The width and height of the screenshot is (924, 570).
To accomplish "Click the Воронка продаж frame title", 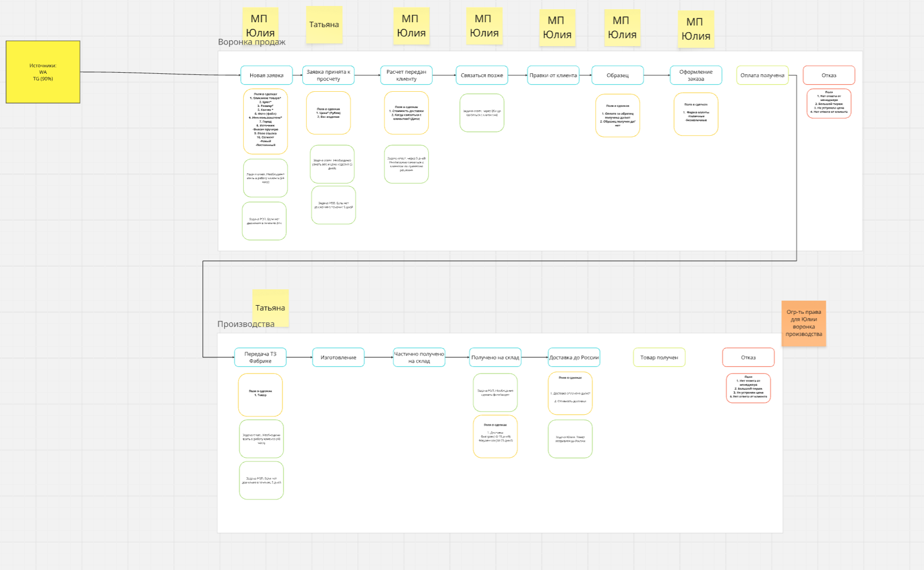I will [252, 42].
